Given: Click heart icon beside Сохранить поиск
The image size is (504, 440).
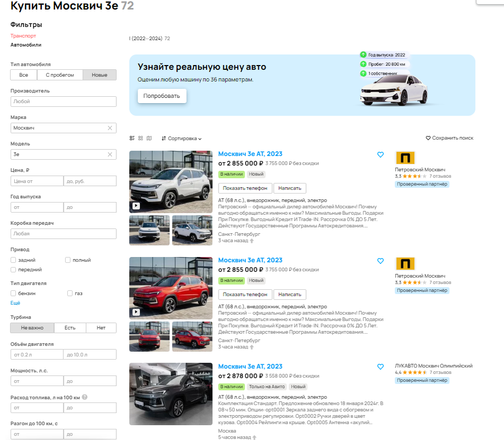Looking at the screenshot, I should 428,138.
